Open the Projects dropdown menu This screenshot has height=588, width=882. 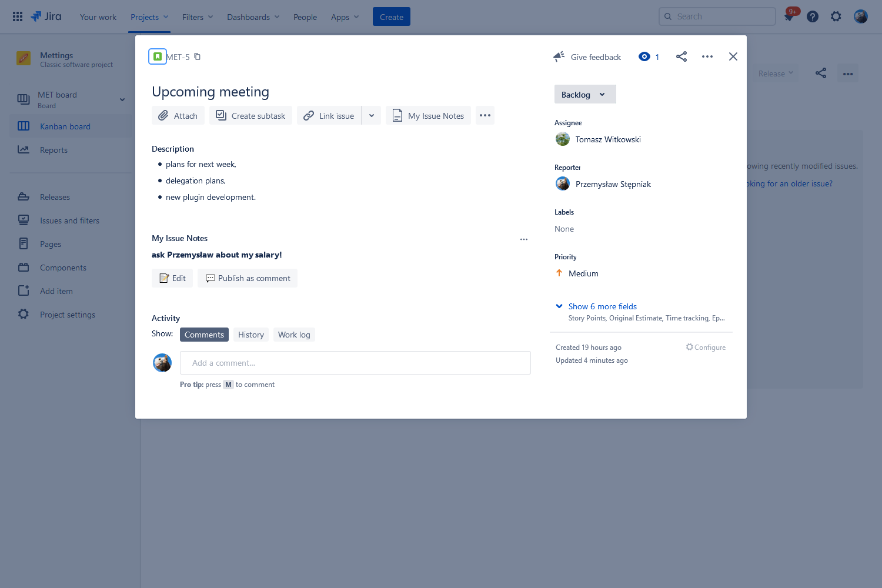point(149,17)
